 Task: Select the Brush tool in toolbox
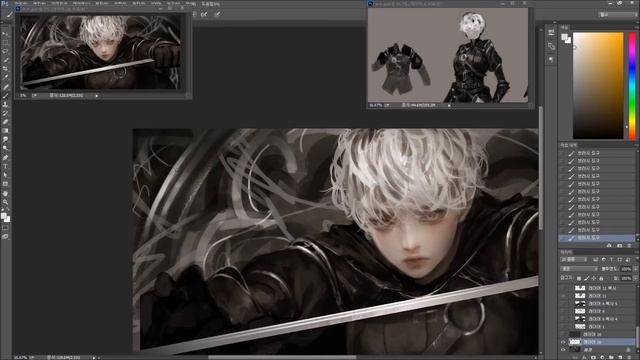pyautogui.click(x=5, y=95)
